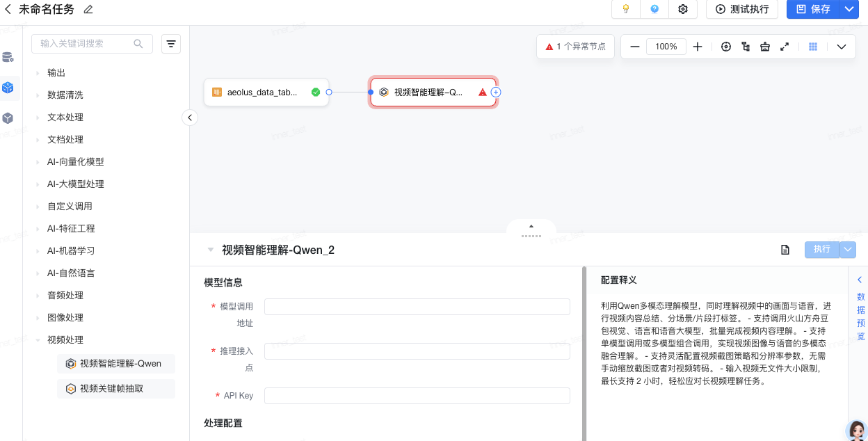Click the canvas locate/center target icon

point(726,47)
